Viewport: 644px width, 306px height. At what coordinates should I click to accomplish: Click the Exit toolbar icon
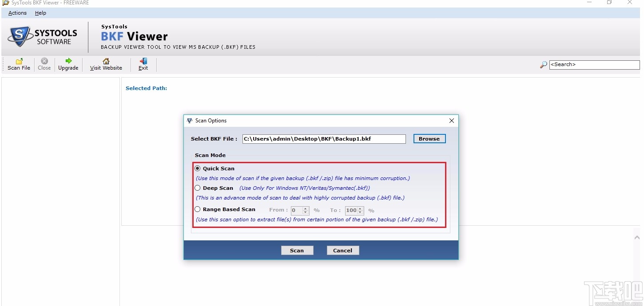(x=143, y=61)
